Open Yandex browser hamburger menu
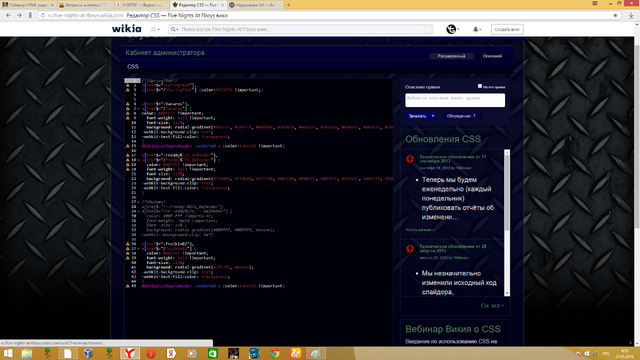This screenshot has height=360, width=640. pyautogui.click(x=595, y=3)
